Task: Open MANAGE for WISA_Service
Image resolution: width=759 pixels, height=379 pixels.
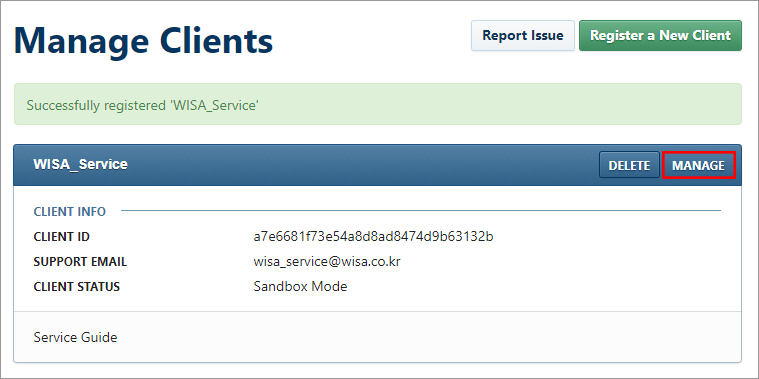Action: coord(698,165)
